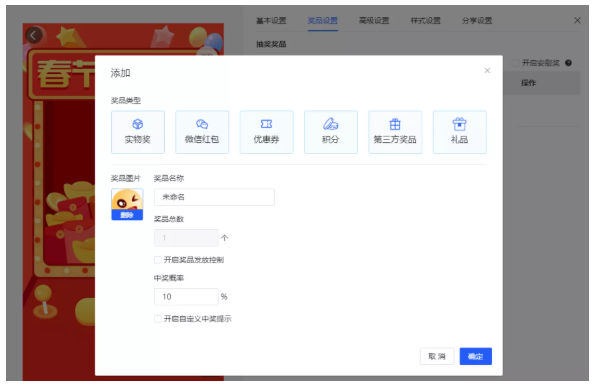Screen dimensions: 594x386
Task: Click the 奖品总数 quantity field
Action: [186, 238]
